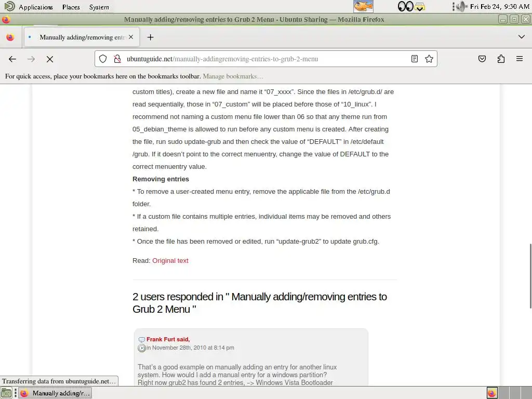Click the Transferring data status text
532x399 pixels.
pyautogui.click(x=59, y=381)
